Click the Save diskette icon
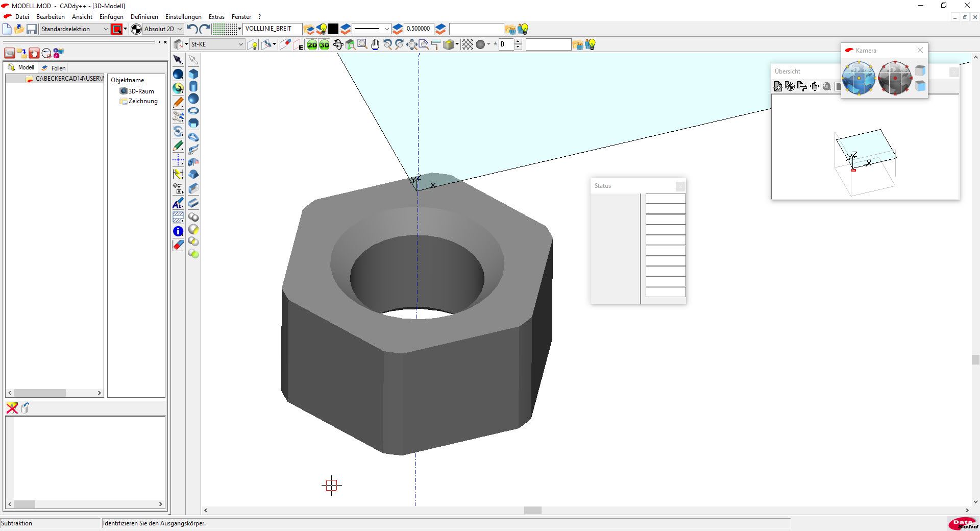The image size is (980, 531). pos(32,29)
